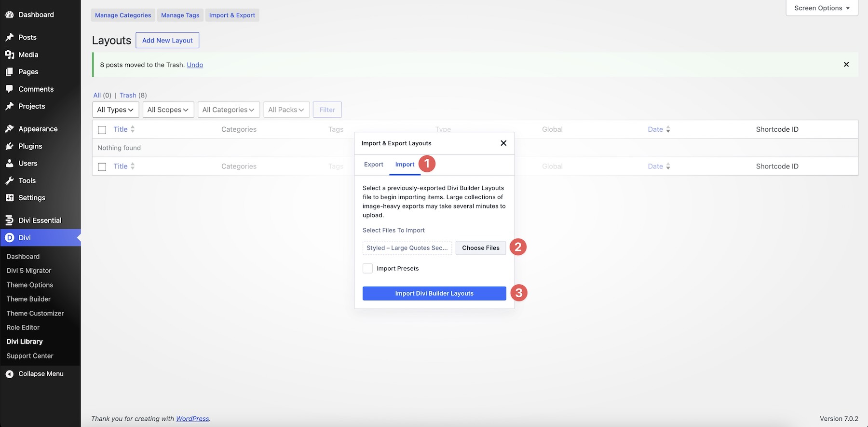Click Import & Export button at top
This screenshot has width=868, height=427.
[x=232, y=15]
